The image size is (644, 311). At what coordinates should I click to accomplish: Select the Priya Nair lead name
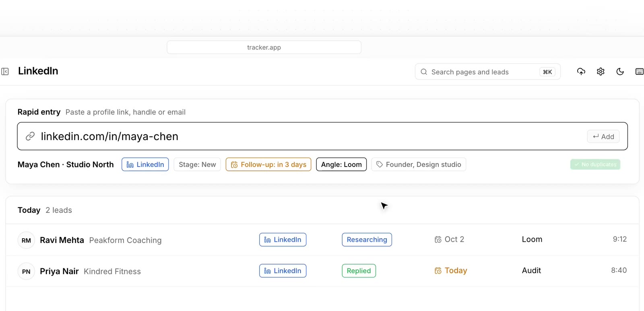coord(59,272)
